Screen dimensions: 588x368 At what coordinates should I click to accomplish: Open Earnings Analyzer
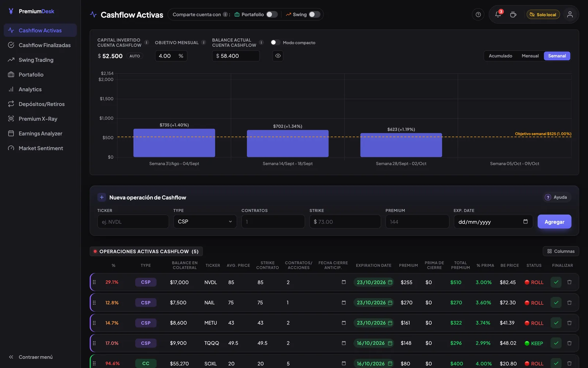[40, 134]
